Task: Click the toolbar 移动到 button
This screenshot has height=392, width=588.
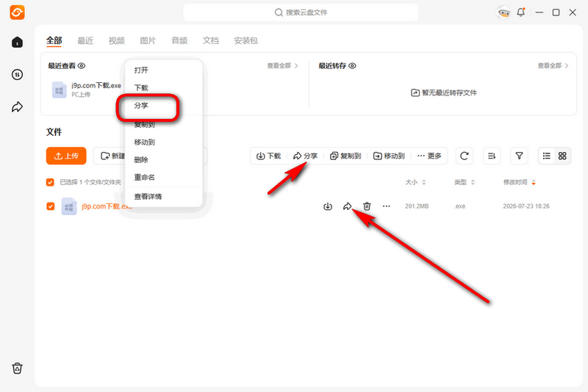Action: [389, 156]
